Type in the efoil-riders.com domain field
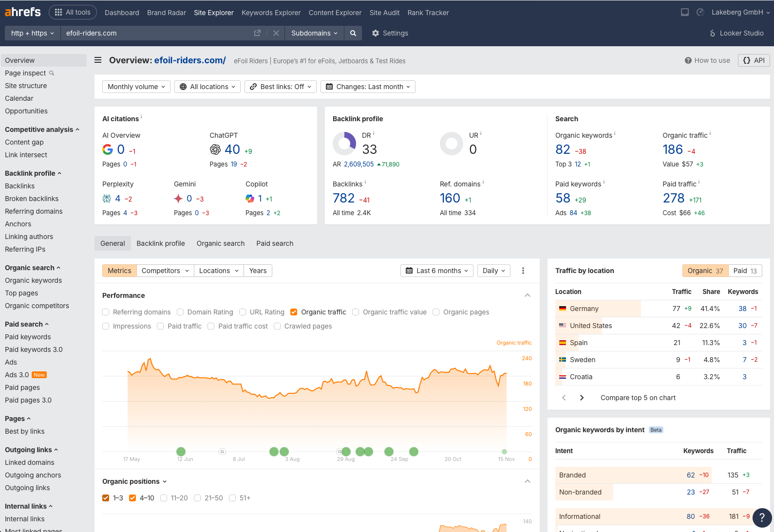This screenshot has width=774, height=532. [156, 33]
